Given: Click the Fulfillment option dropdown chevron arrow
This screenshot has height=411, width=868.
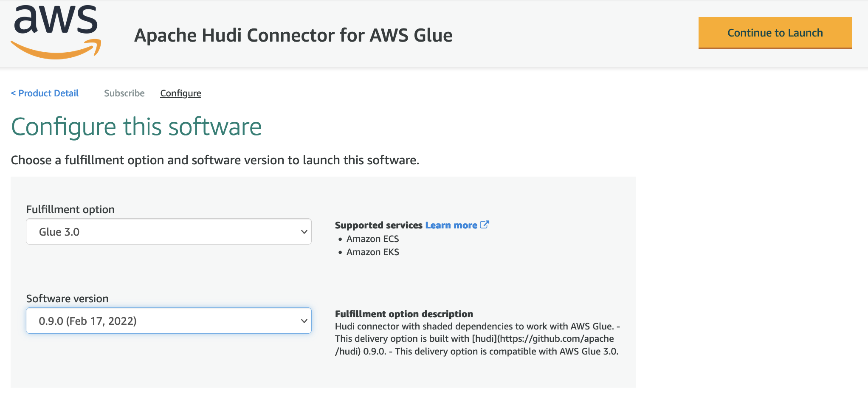Looking at the screenshot, I should pos(304,232).
